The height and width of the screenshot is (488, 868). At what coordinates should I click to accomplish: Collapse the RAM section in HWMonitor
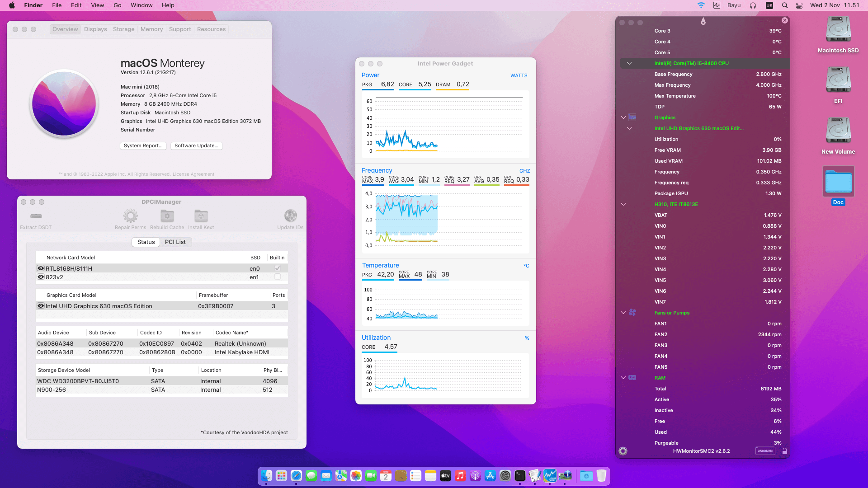point(623,378)
